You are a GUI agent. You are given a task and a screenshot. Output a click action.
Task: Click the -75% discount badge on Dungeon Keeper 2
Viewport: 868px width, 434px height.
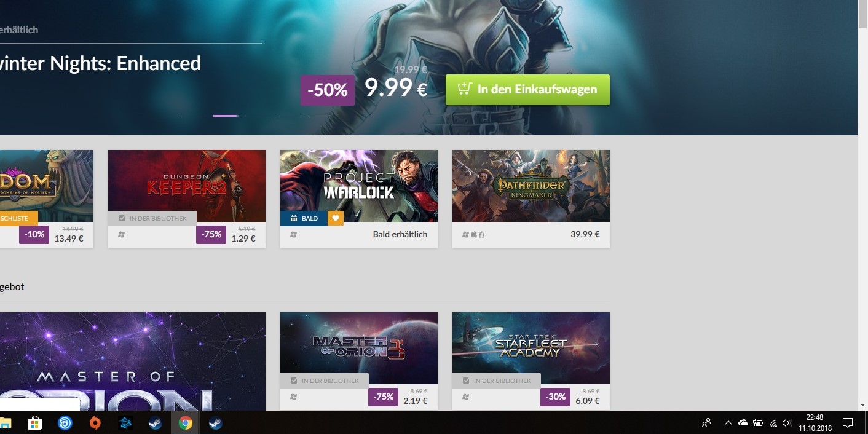[211, 235]
